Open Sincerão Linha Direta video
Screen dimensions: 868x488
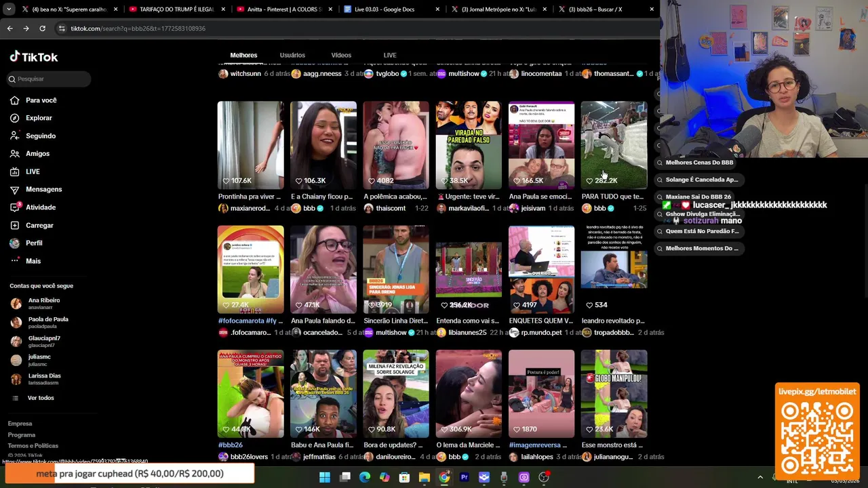tap(396, 270)
